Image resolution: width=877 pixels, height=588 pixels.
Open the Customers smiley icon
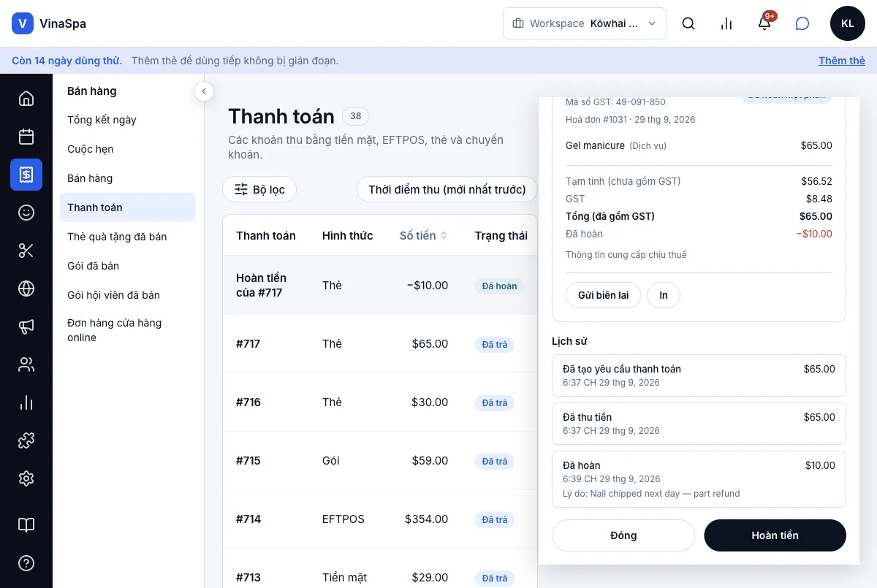pos(26,213)
